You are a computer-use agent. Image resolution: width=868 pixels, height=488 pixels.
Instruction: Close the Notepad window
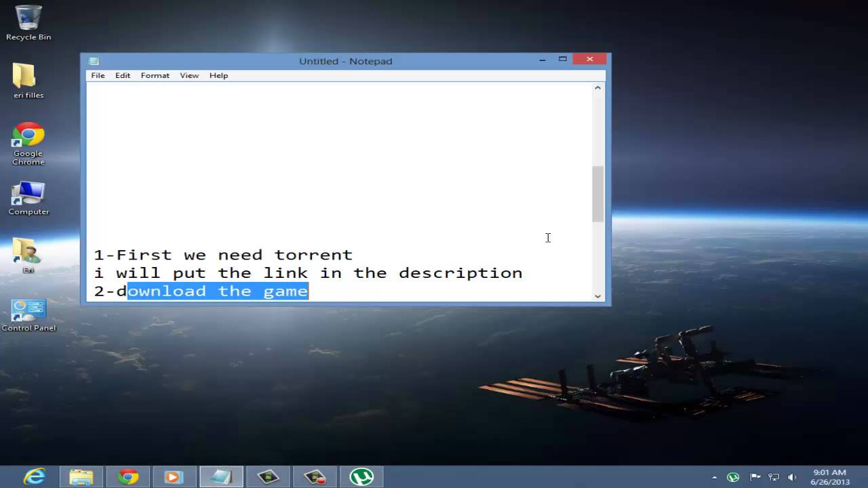click(x=590, y=60)
